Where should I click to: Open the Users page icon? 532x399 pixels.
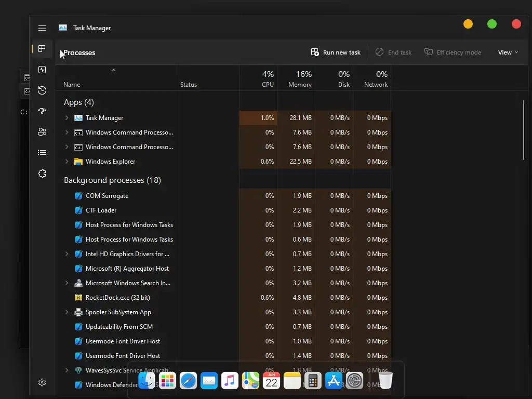(42, 131)
